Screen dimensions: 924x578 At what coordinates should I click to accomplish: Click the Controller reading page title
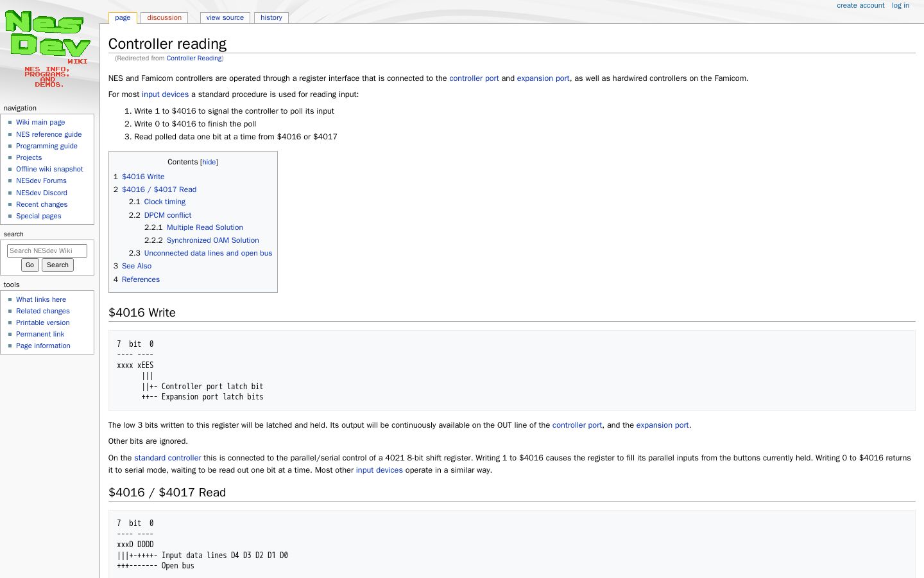pyautogui.click(x=167, y=44)
